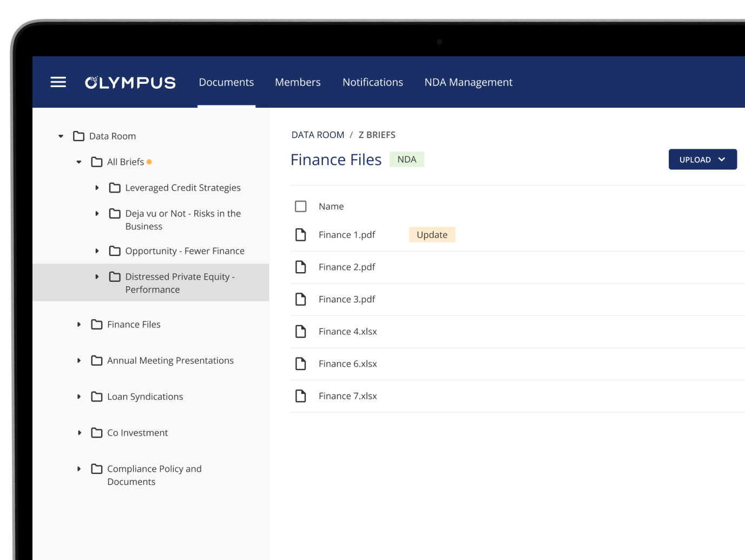Click the Leveraged Credit Strategies folder icon
745x560 pixels.
(x=115, y=188)
